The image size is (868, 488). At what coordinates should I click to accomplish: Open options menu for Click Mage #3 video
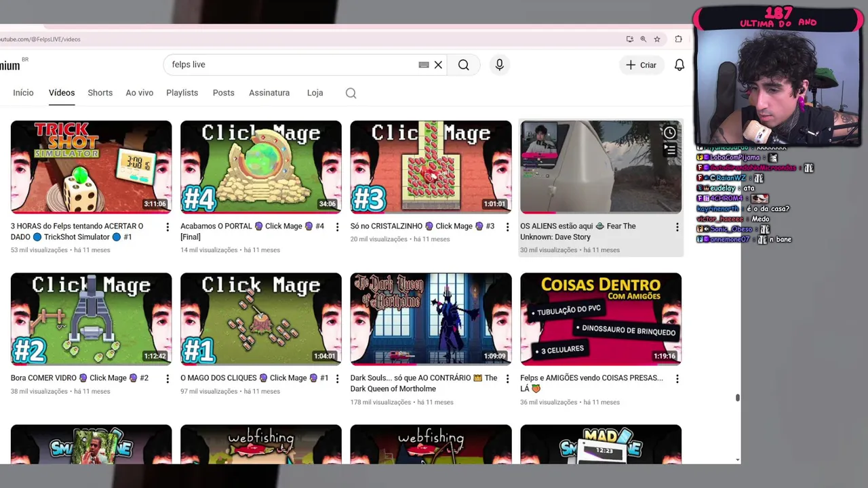point(507,227)
